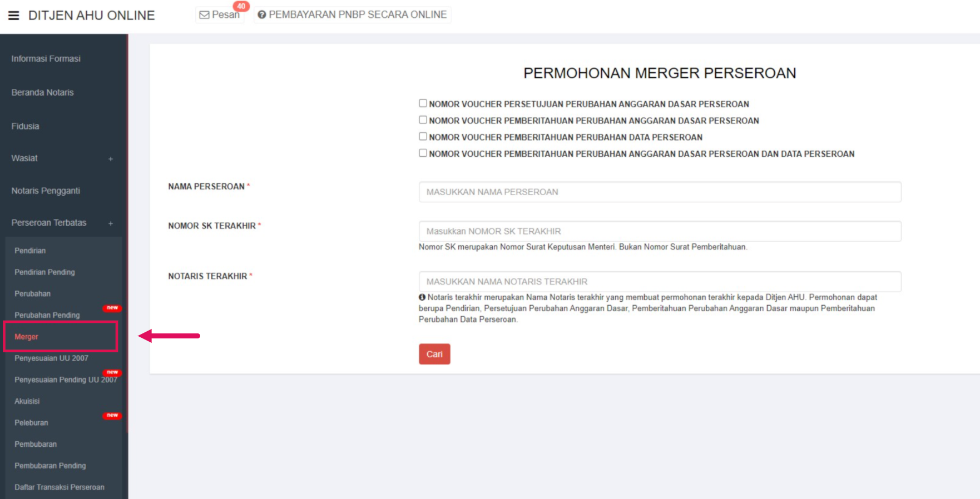Open Merger in the sidebar
The width and height of the screenshot is (980, 499).
[x=27, y=337]
